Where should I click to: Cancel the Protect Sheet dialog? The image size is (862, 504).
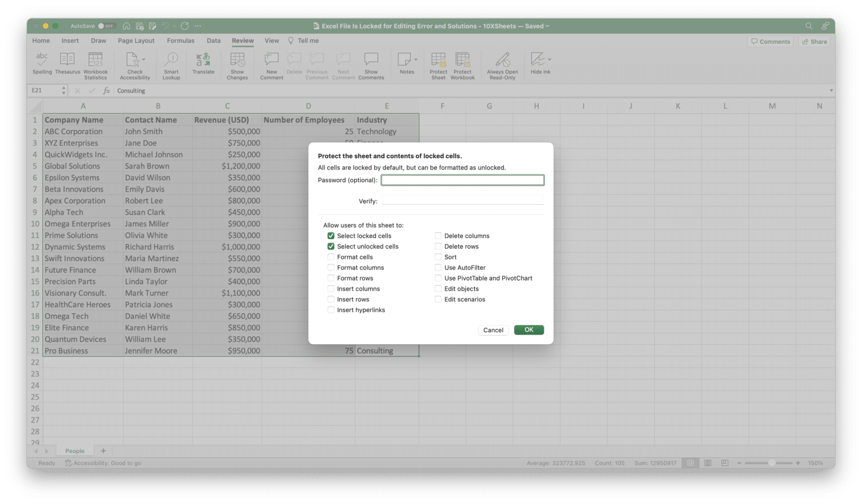[x=493, y=330]
